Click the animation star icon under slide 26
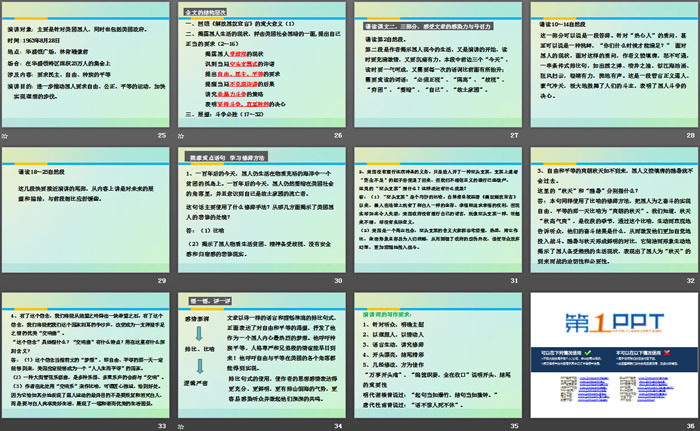 (181, 136)
